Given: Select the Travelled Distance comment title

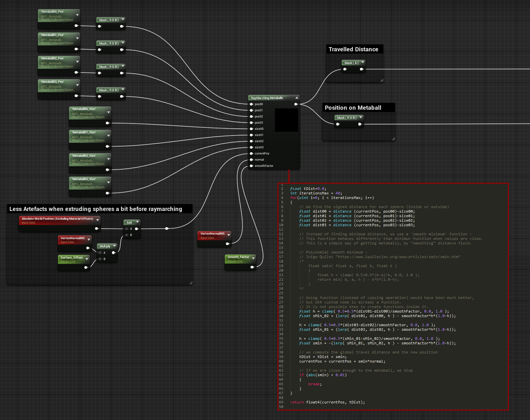Looking at the screenshot, I should (x=353, y=49).
